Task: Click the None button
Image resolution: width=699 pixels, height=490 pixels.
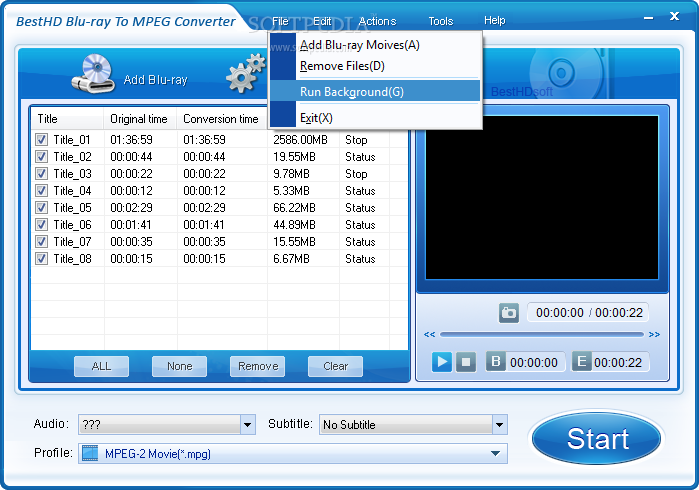Action: coord(179,366)
